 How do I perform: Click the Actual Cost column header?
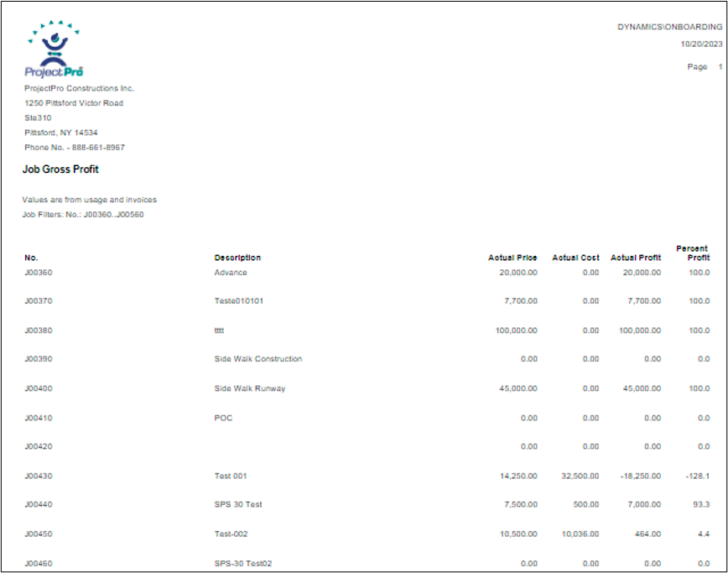pyautogui.click(x=575, y=258)
